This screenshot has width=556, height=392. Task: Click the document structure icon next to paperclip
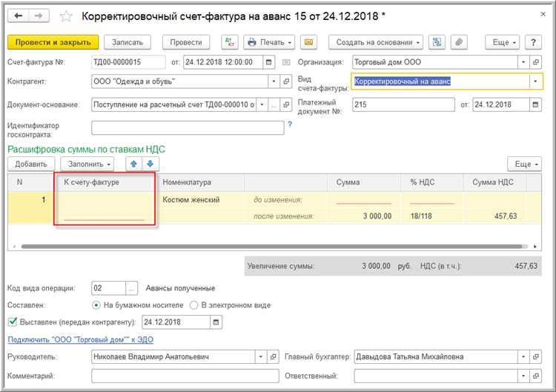click(x=437, y=42)
